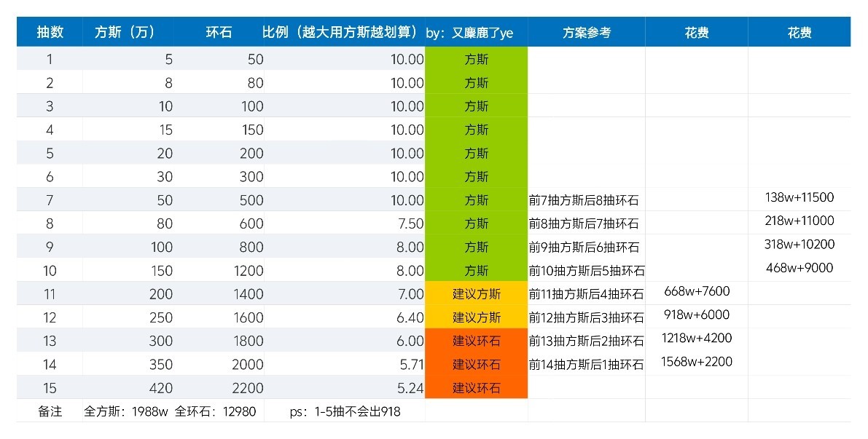Select the cost 1218w+4200
Screen dimensions: 868x439
[697, 338]
